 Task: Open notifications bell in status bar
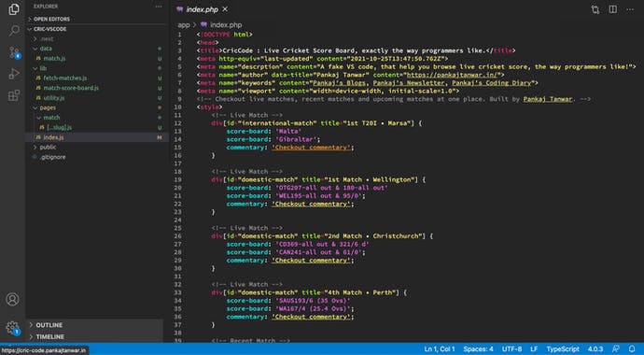coord(632,348)
